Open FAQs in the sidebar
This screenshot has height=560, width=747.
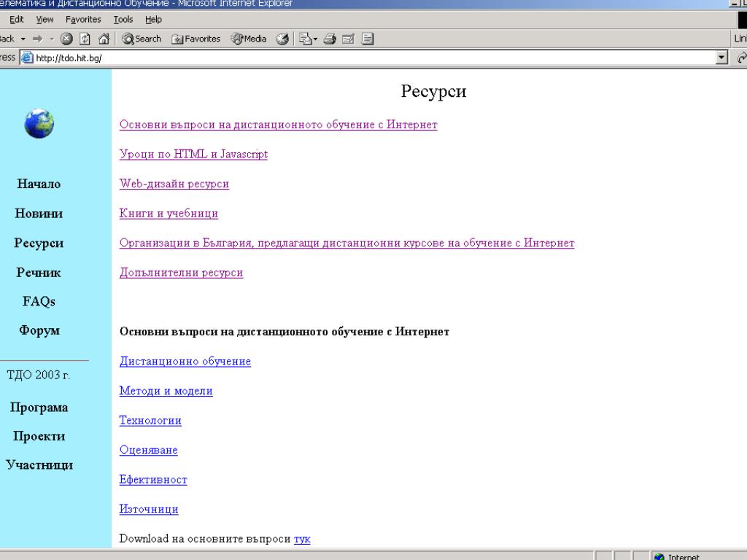click(x=39, y=301)
